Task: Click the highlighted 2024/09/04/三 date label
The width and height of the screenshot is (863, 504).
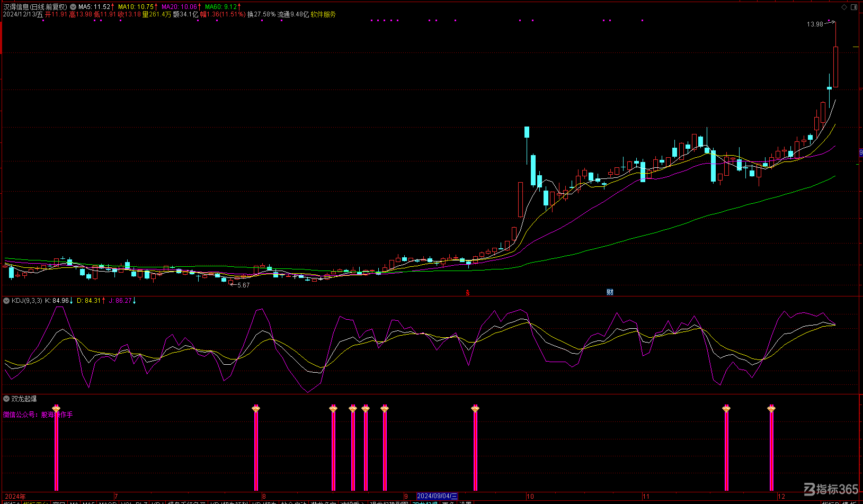Action: coord(437,497)
